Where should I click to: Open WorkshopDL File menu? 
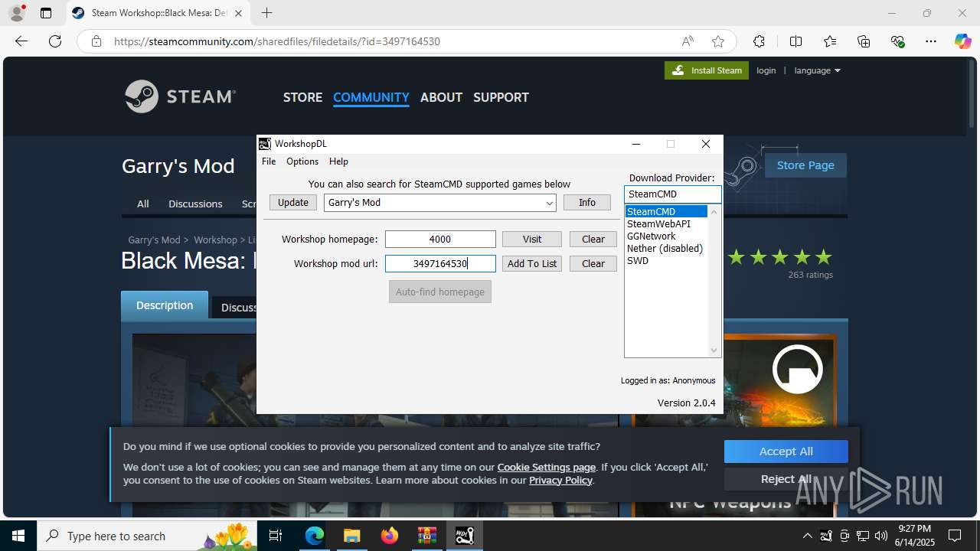(x=269, y=161)
